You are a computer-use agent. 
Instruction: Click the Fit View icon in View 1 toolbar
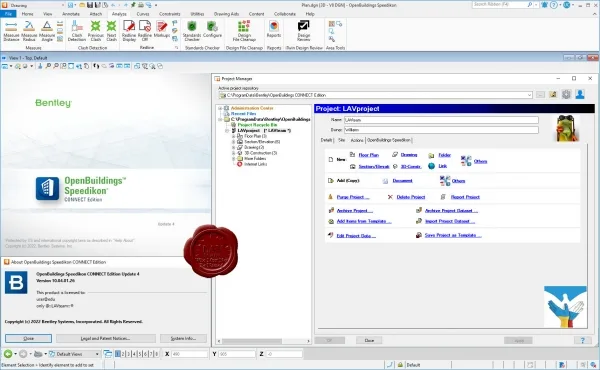pyautogui.click(x=71, y=66)
